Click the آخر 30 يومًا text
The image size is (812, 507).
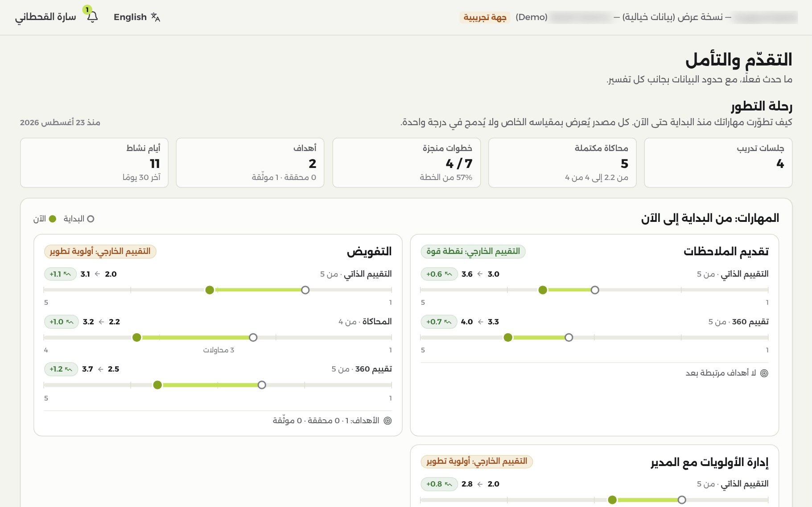tap(141, 177)
